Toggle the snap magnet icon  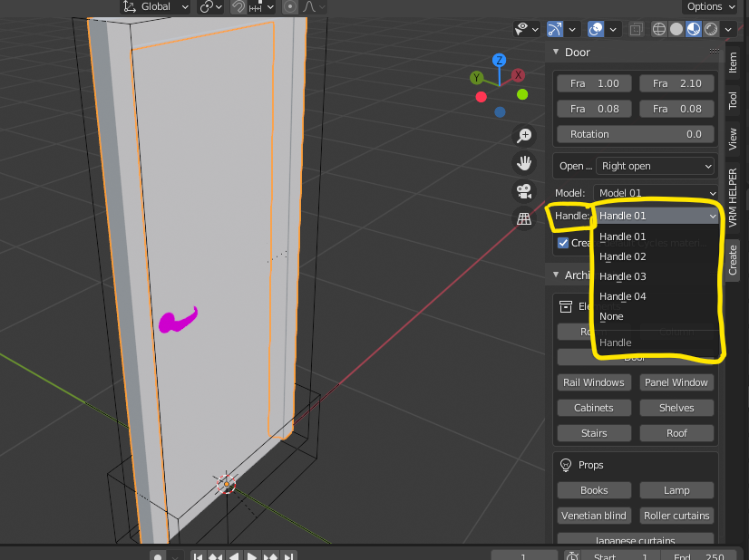238,6
